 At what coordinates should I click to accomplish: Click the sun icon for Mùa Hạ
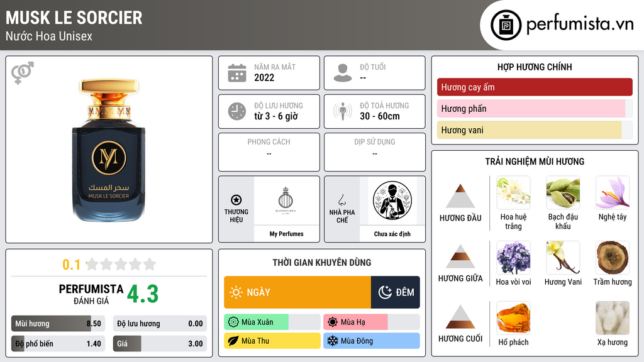coord(333,322)
